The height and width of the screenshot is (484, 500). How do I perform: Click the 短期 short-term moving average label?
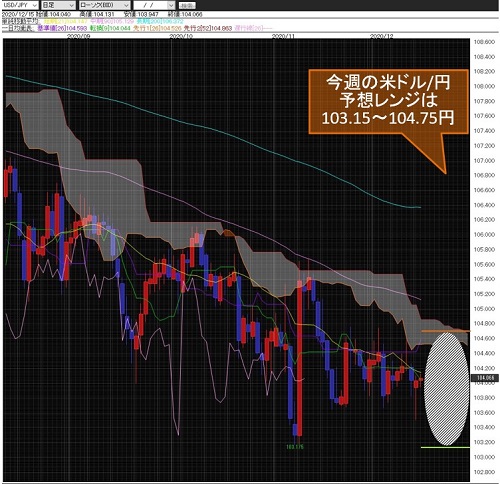[65, 21]
